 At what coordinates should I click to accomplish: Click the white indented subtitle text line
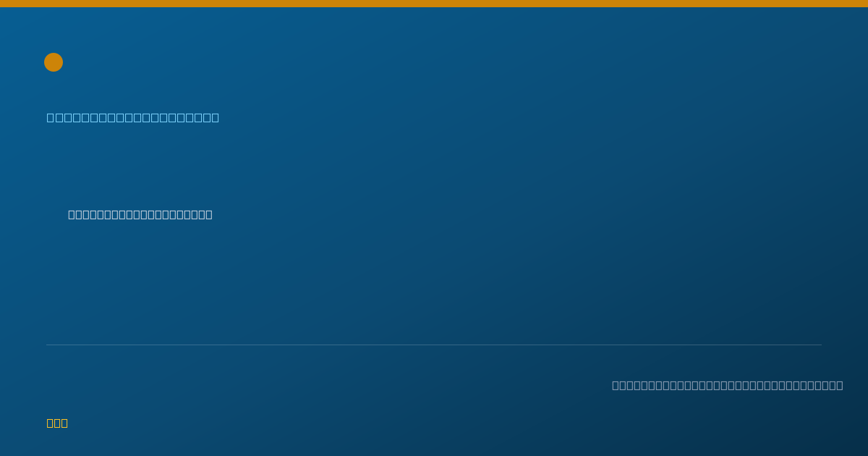tap(140, 214)
